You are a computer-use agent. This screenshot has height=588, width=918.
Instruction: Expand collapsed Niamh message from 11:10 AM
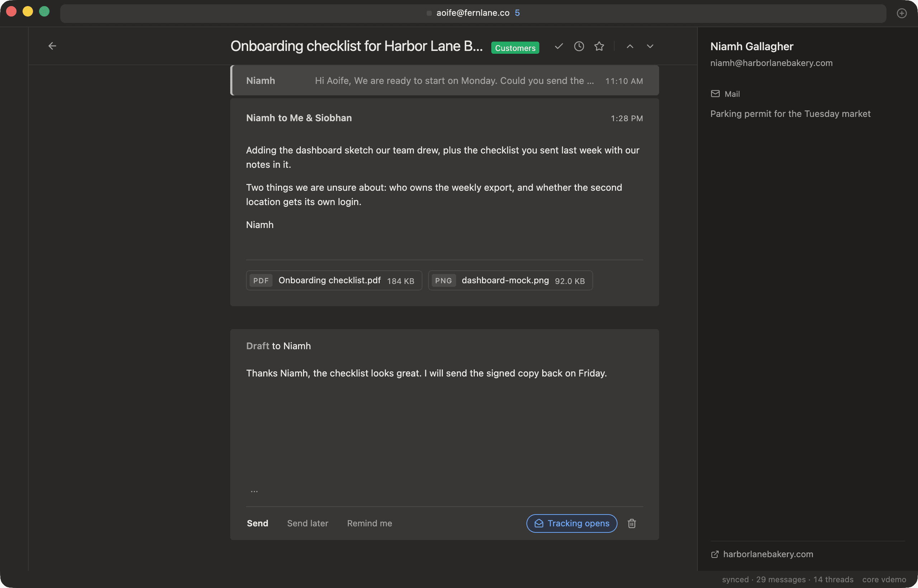click(x=445, y=81)
